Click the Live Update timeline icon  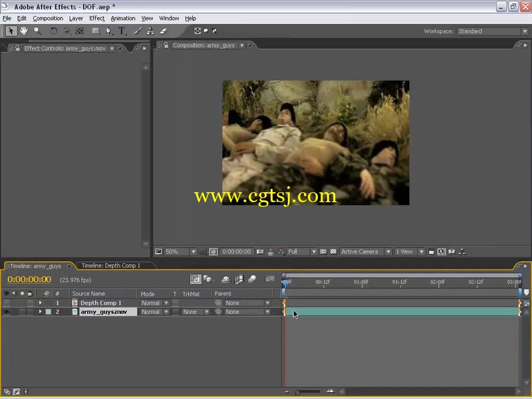point(196,279)
